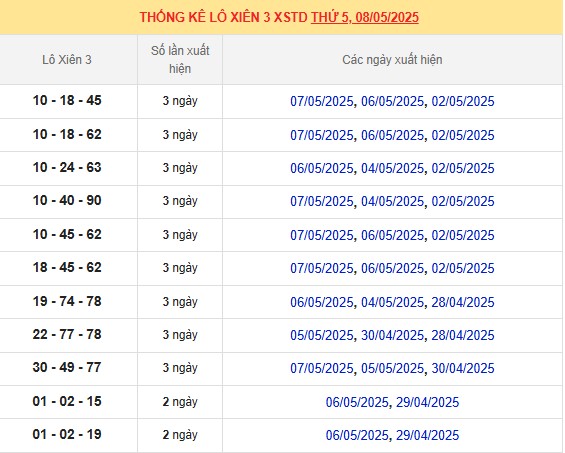
Task: Open 04/05/2025 in the 10 - 24 - 63 row
Action: [392, 168]
